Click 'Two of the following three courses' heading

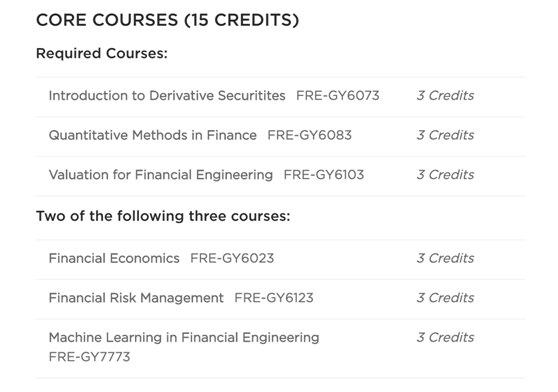pos(163,216)
